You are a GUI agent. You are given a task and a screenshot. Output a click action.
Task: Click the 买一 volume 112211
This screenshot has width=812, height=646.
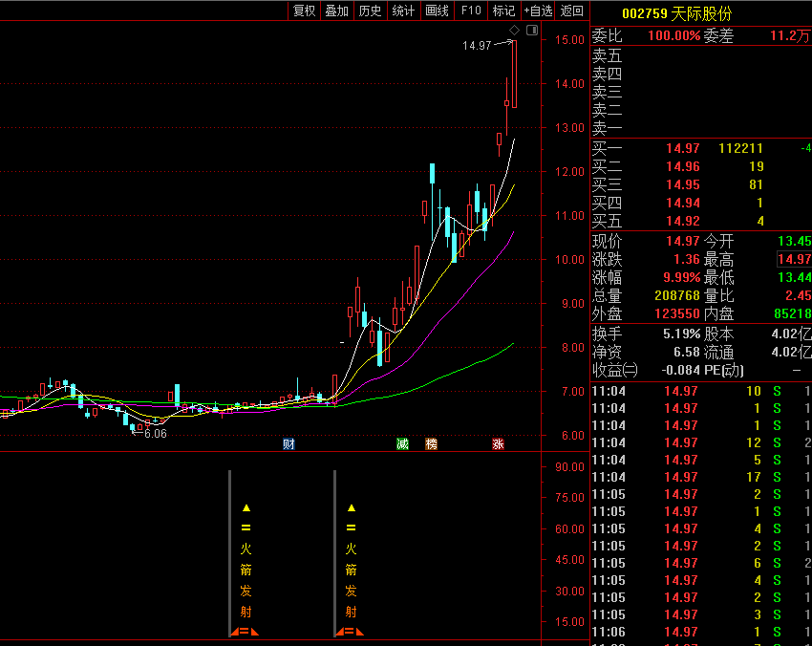740,149
